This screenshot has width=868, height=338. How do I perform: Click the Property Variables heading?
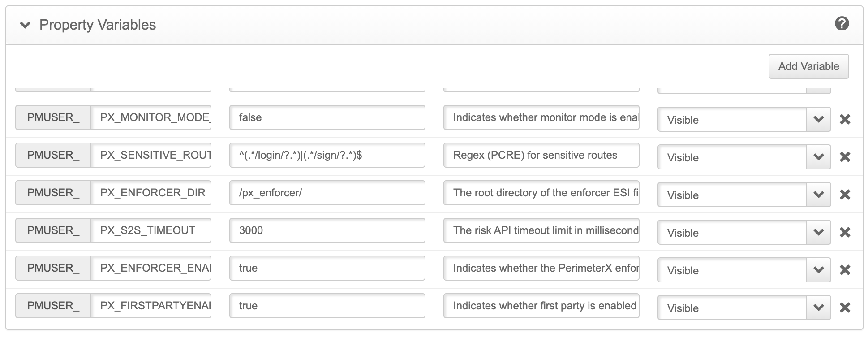click(x=98, y=25)
